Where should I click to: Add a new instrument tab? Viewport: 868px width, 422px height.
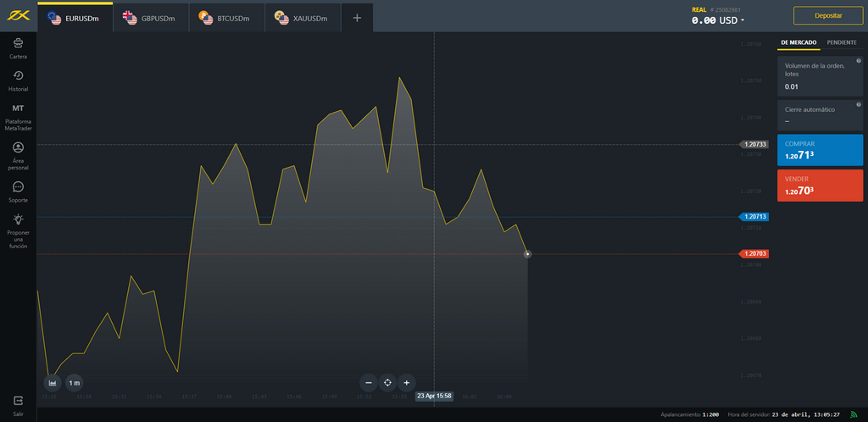click(x=357, y=18)
